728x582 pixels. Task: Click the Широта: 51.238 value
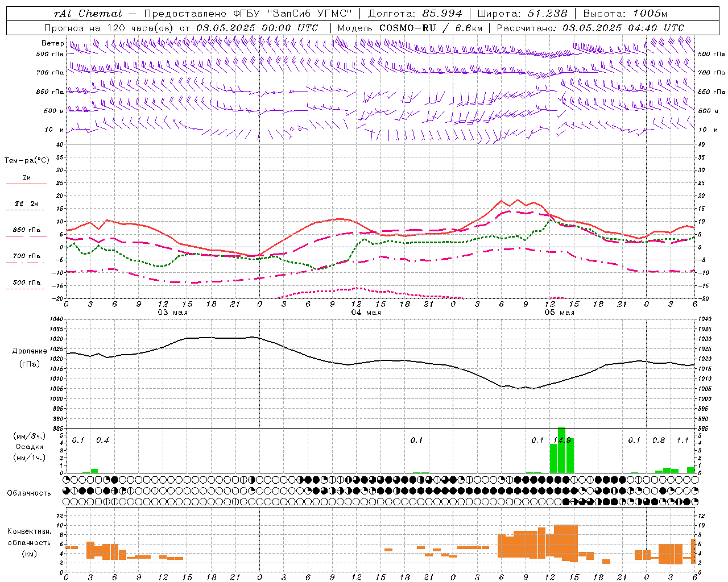pyautogui.click(x=522, y=14)
